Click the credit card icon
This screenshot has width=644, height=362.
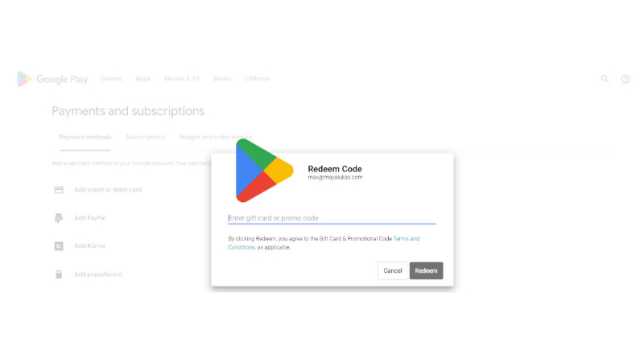coord(59,190)
